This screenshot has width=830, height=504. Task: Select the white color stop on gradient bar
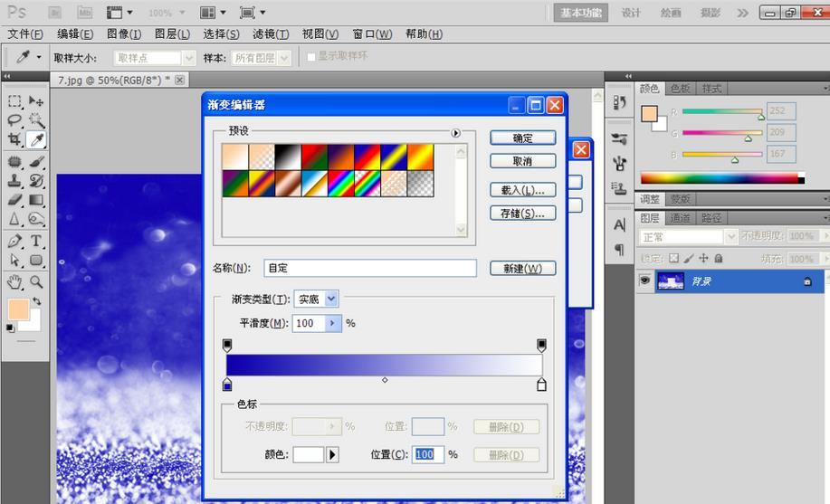click(x=541, y=385)
